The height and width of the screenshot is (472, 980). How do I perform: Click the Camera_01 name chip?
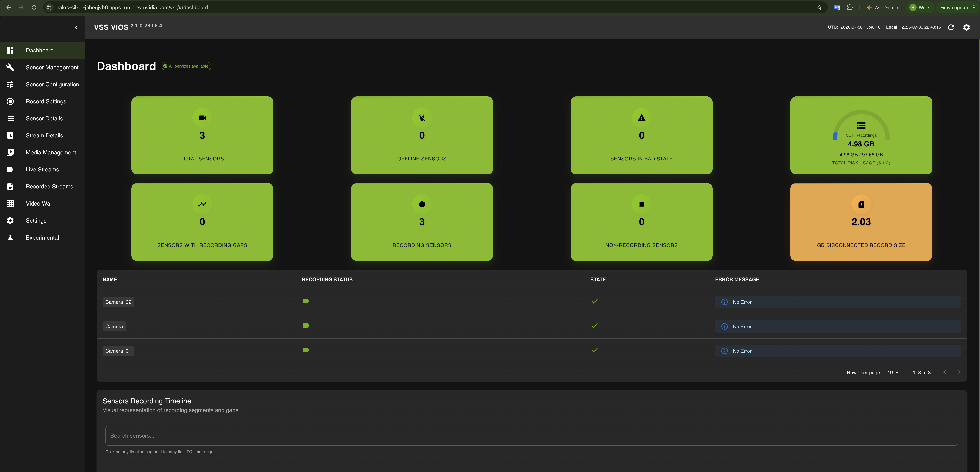pos(118,351)
